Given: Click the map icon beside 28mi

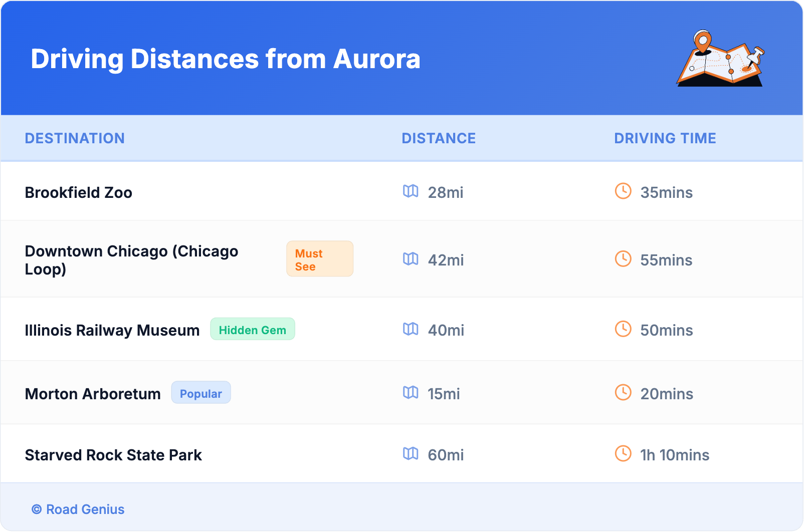Looking at the screenshot, I should [x=411, y=191].
